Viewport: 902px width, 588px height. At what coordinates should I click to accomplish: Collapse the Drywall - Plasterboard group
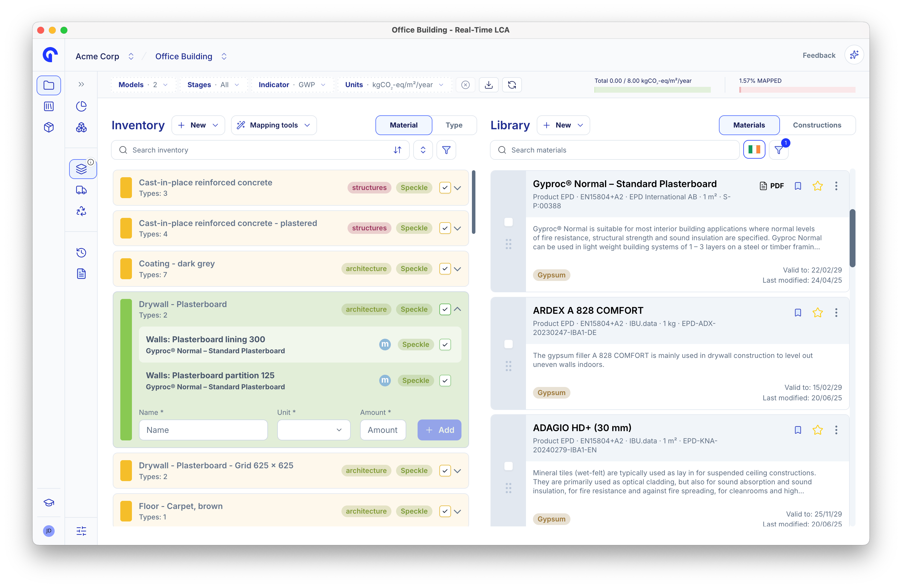(x=457, y=309)
